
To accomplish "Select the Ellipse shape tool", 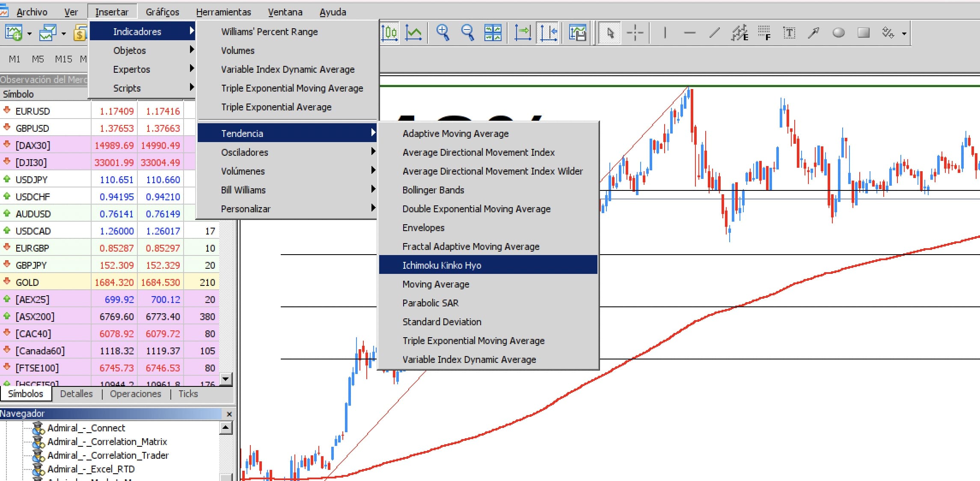I will (838, 32).
